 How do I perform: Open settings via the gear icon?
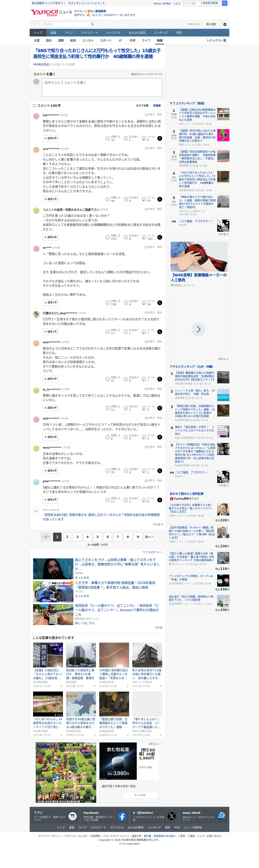coord(225,24)
